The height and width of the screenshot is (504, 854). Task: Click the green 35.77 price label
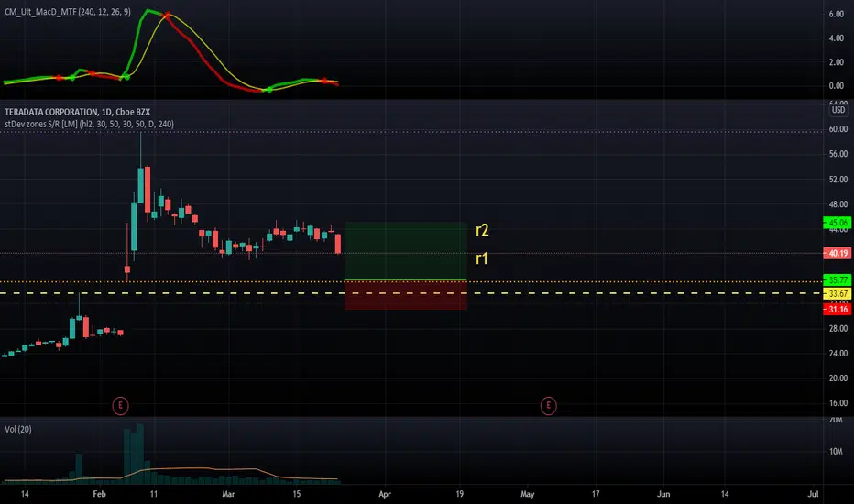tap(838, 280)
